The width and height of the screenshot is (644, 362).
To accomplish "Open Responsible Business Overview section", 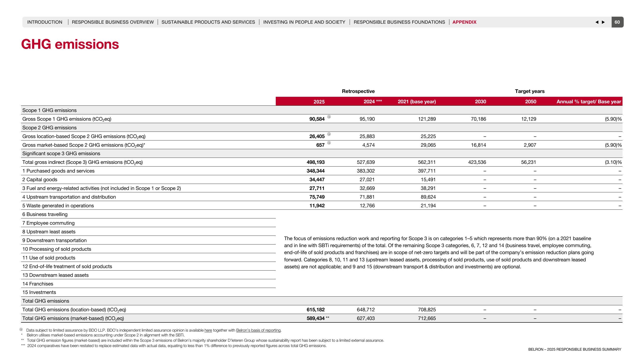I will (x=113, y=22).
